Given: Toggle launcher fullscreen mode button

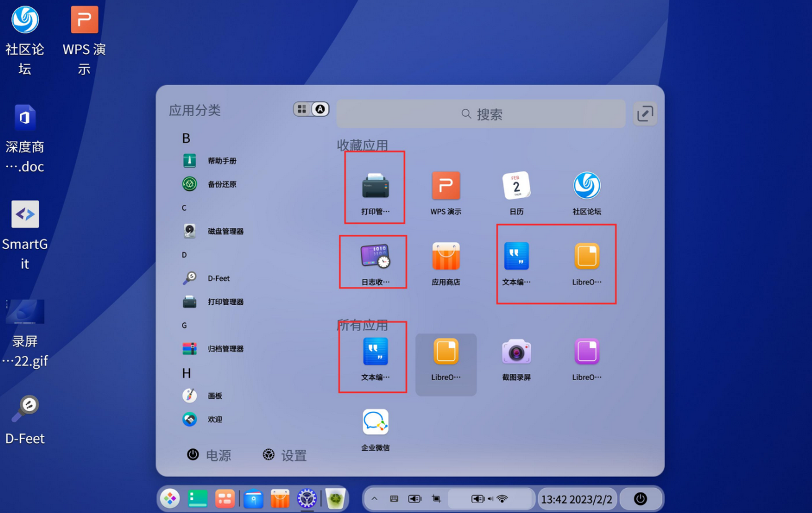Looking at the screenshot, I should click(645, 114).
